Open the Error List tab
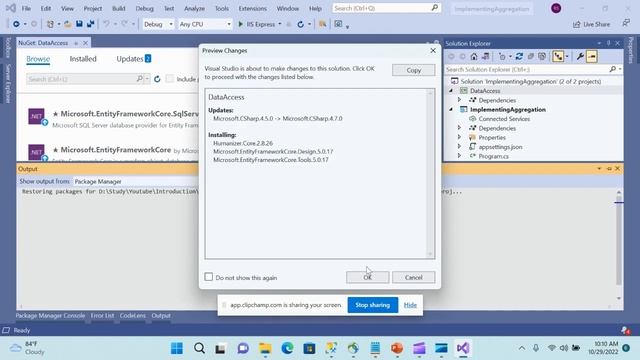 pyautogui.click(x=102, y=316)
